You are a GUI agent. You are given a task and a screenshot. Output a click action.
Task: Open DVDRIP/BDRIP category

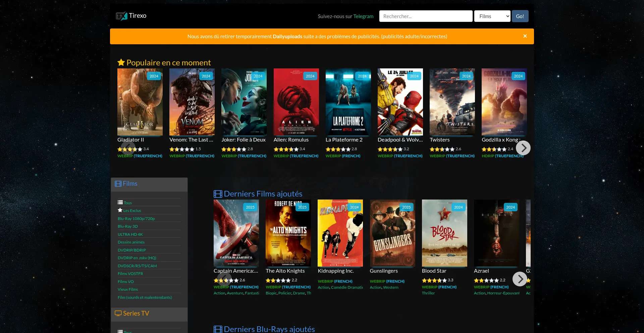point(132,250)
